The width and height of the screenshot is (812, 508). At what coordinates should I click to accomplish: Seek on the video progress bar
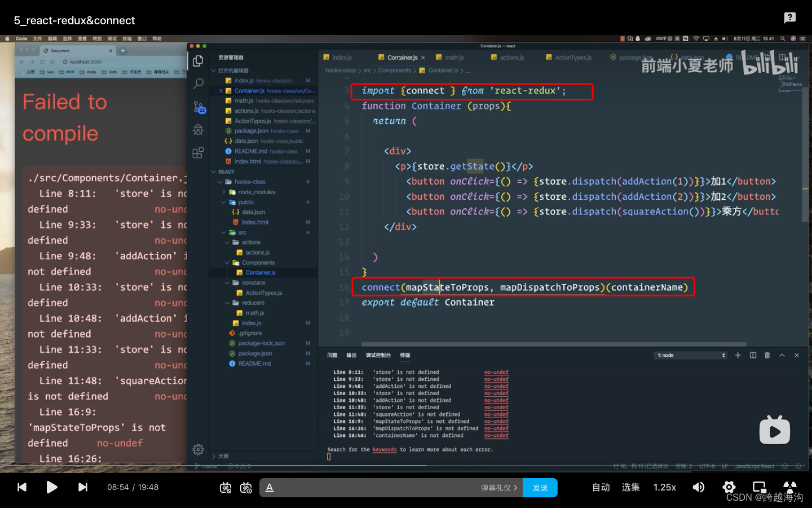point(406,466)
